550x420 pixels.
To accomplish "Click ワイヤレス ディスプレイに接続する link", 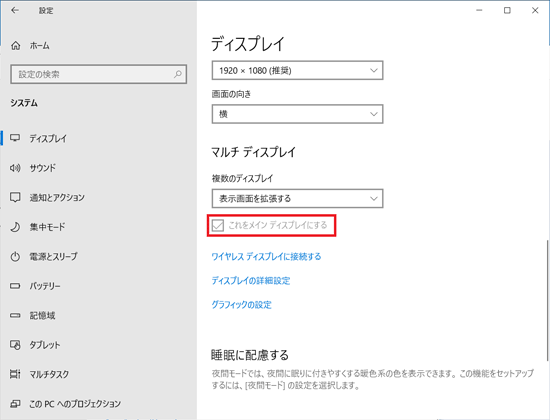I will click(266, 256).
